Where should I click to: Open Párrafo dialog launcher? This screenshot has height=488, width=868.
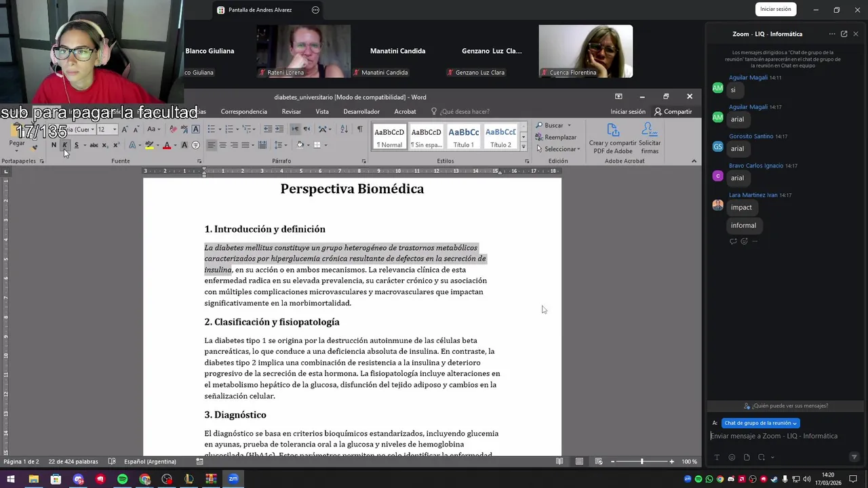click(x=364, y=161)
